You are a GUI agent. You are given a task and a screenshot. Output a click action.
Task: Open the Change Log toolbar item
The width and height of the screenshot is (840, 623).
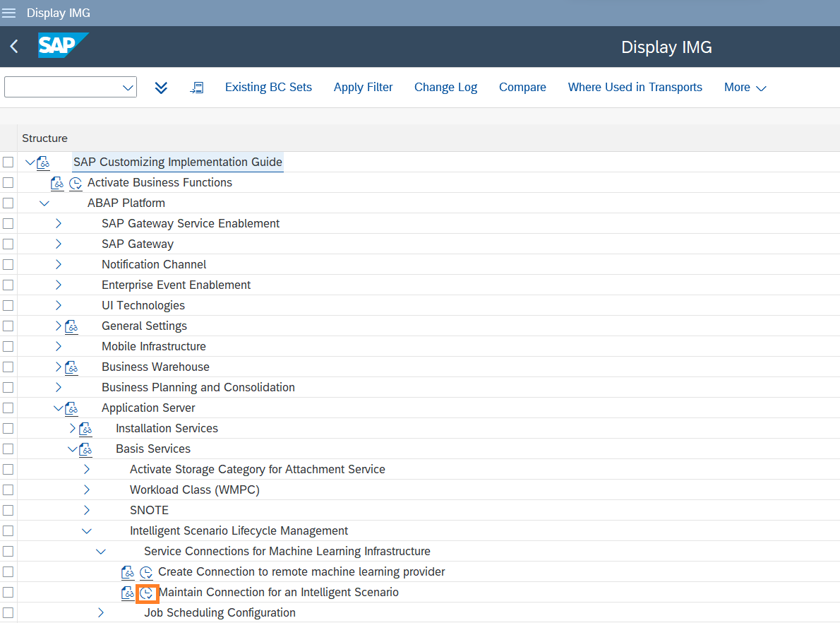[x=445, y=88]
